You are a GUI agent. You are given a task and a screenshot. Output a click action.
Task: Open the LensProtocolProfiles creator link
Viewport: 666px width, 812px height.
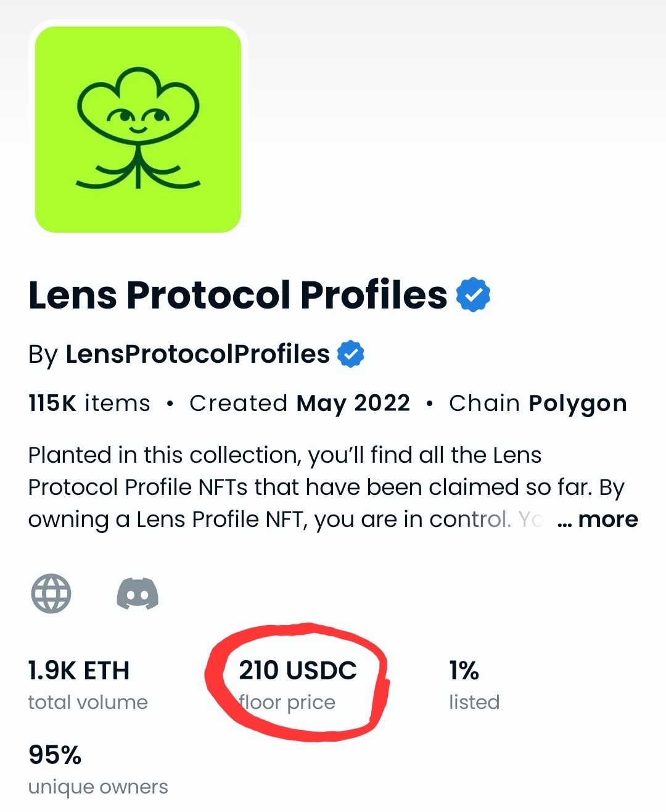pos(197,354)
